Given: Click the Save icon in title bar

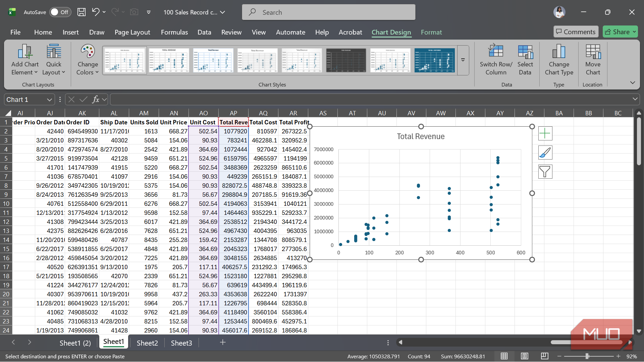Looking at the screenshot, I should [82, 12].
